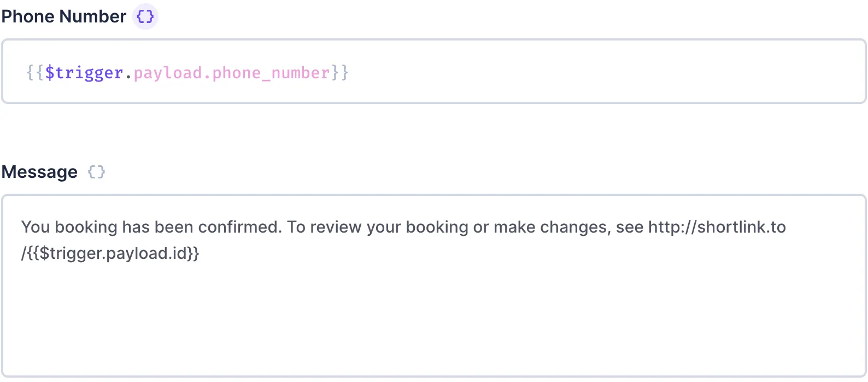
Task: Click the word "You" starting the message
Action: [36, 227]
